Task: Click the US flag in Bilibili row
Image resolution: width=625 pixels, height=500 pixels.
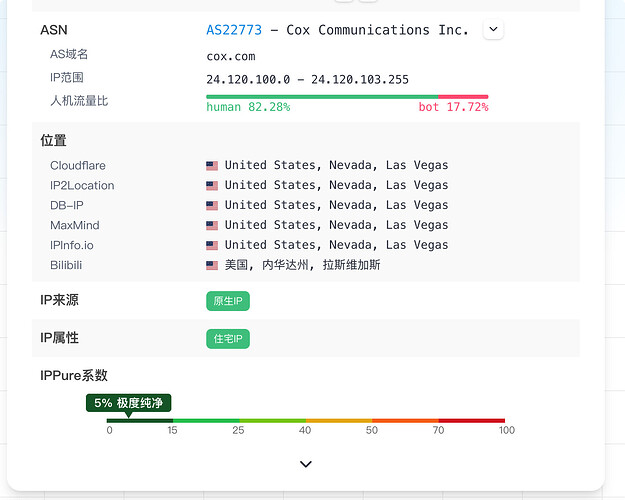Action: (x=212, y=265)
